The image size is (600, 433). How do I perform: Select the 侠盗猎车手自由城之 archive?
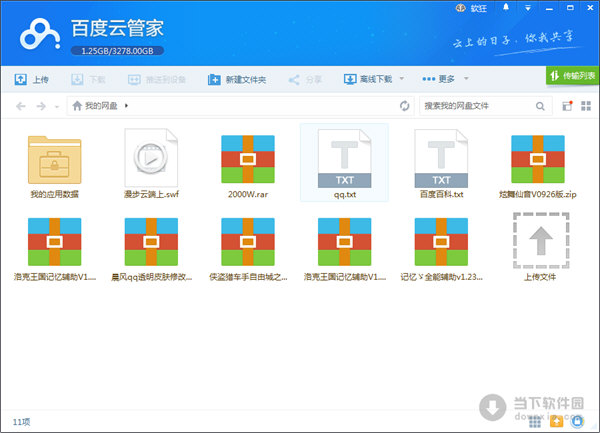248,249
